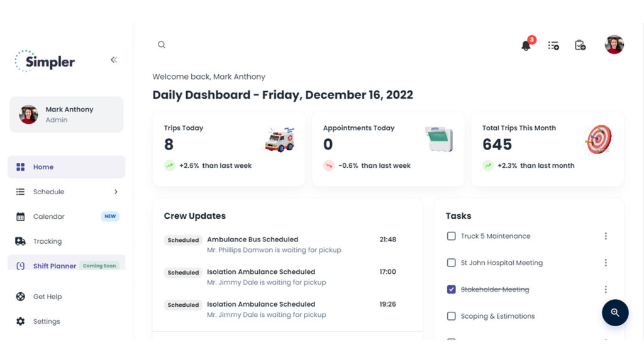This screenshot has width=644, height=362.
Task: Uncheck the Stakeholder Meeting task
Action: tap(452, 289)
